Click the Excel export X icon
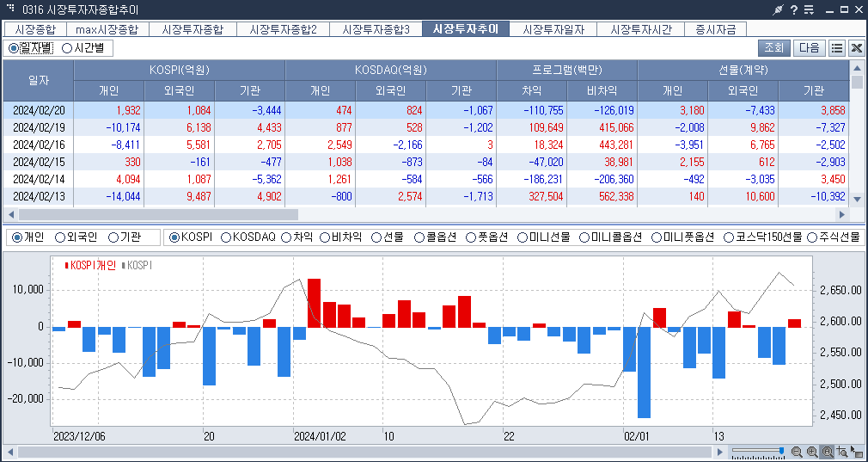 pos(856,48)
